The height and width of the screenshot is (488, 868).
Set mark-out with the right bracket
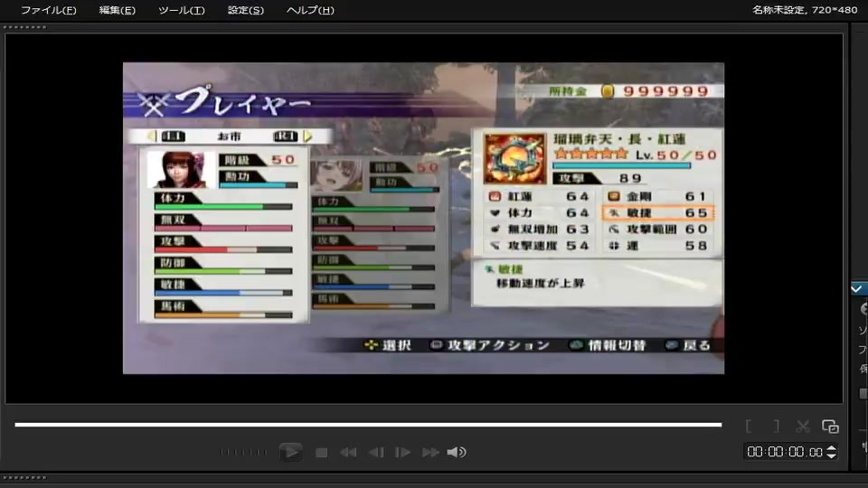[777, 426]
